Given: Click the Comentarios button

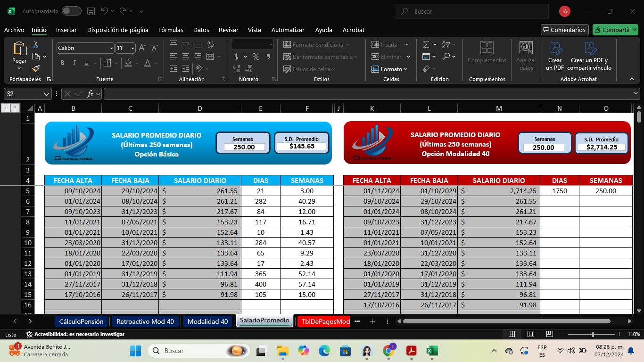Looking at the screenshot, I should click(x=564, y=30).
